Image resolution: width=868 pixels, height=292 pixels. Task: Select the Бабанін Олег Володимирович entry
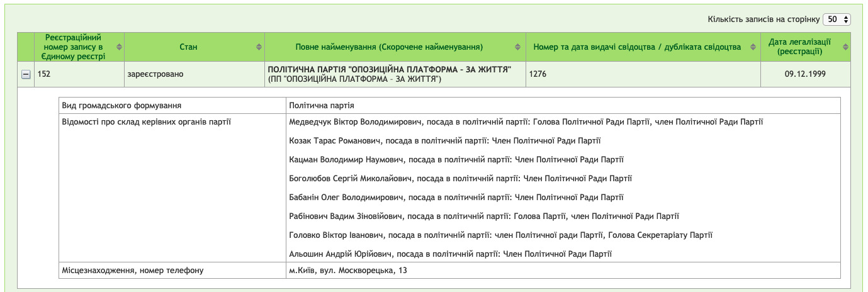456,198
